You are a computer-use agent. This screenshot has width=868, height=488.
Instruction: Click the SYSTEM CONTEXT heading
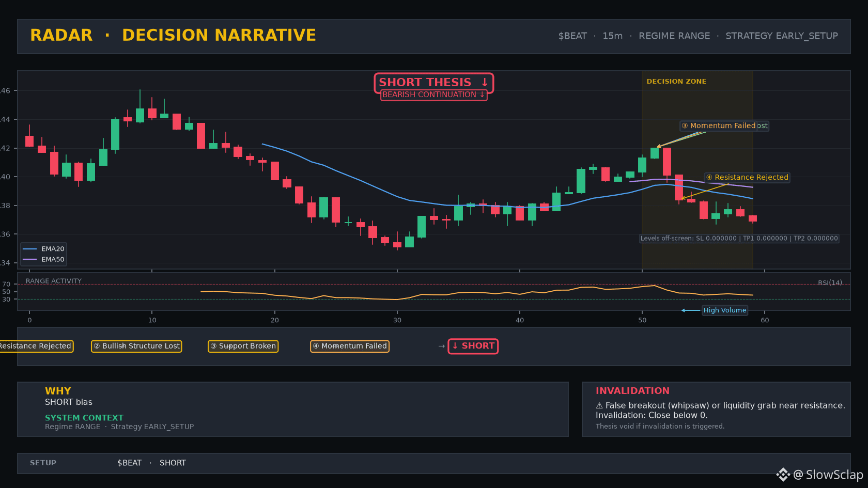[84, 418]
